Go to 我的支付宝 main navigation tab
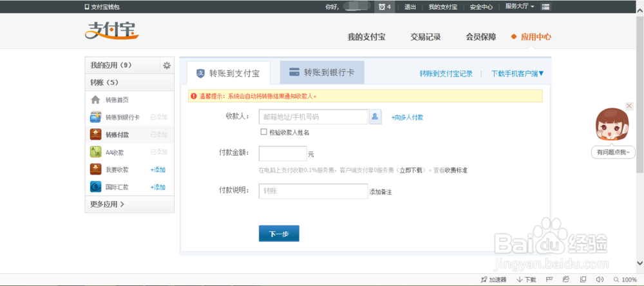The height and width of the screenshot is (286, 644). (x=366, y=37)
